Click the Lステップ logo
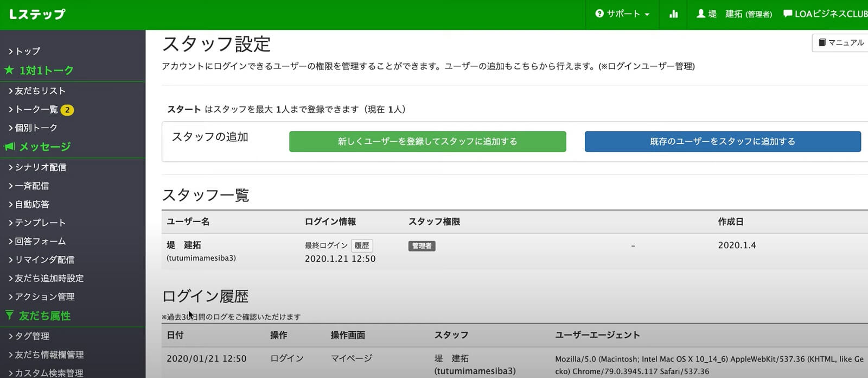 coord(37,14)
